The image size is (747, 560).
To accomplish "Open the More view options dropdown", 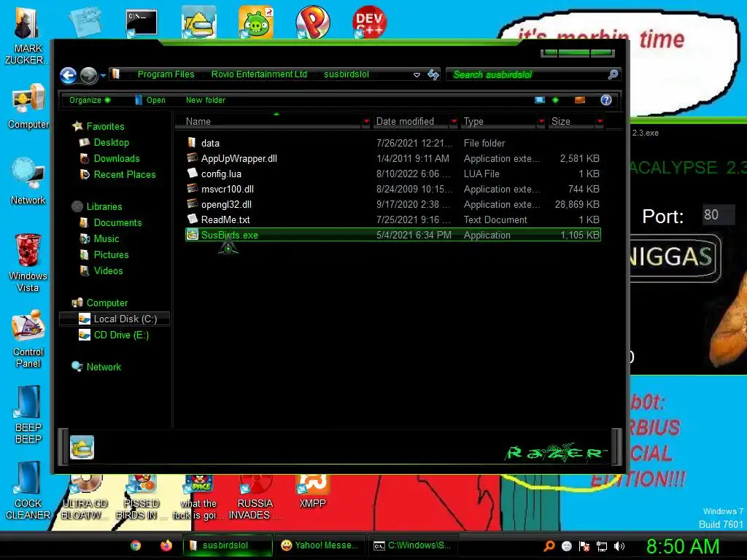I will click(x=555, y=100).
